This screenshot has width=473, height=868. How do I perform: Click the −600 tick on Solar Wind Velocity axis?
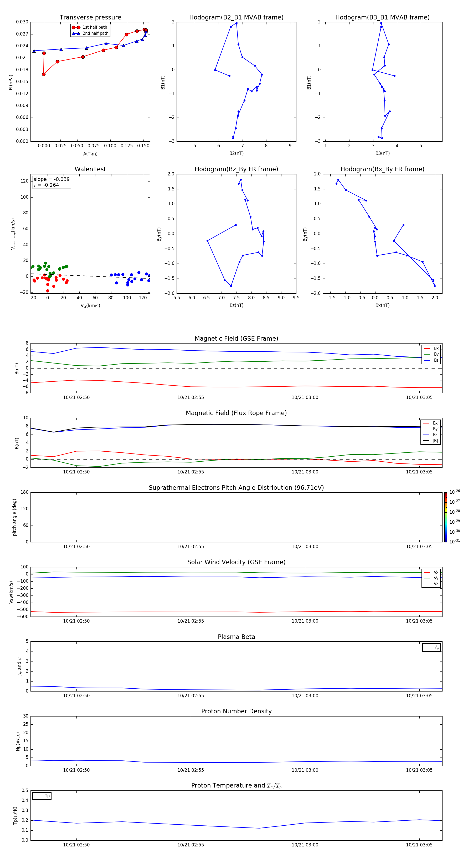(x=22, y=617)
